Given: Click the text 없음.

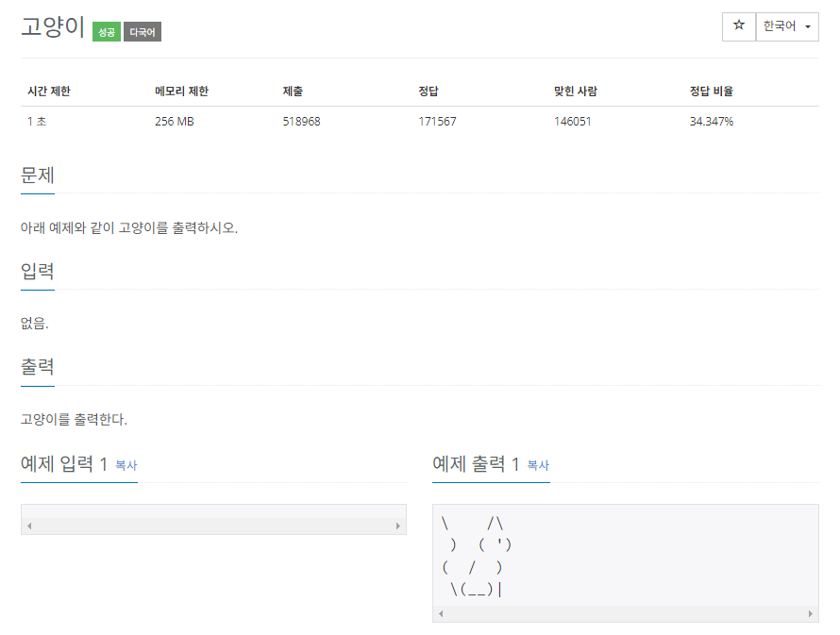Looking at the screenshot, I should 35,324.
